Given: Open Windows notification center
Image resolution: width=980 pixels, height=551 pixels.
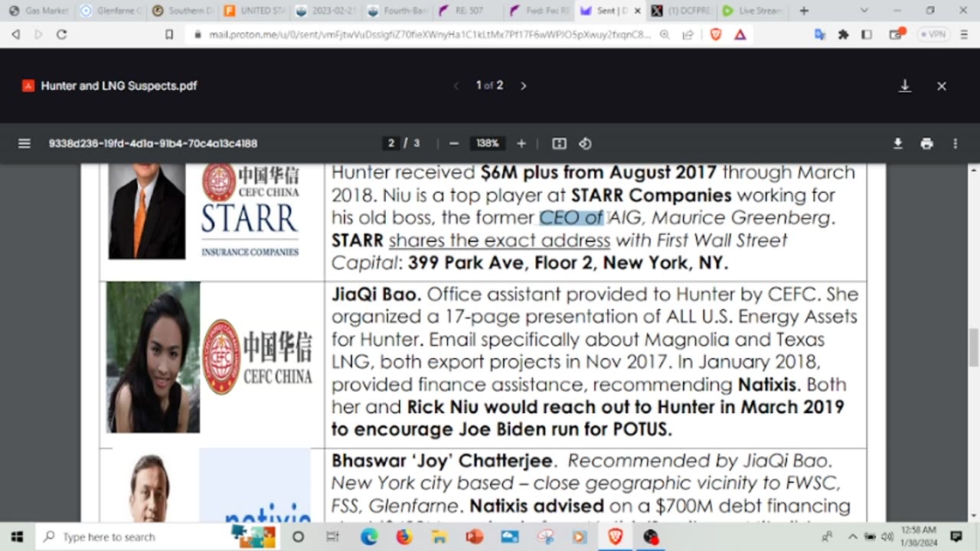Looking at the screenshot, I should [957, 536].
